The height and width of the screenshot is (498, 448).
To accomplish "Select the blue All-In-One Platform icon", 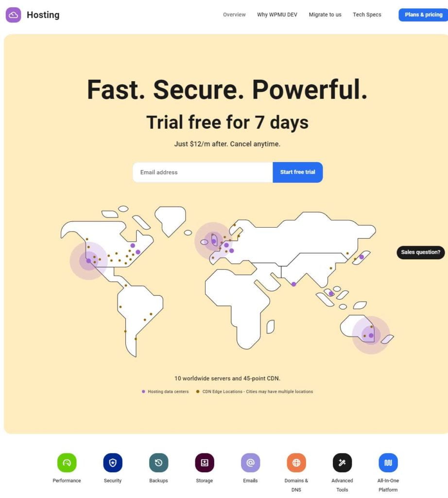I will coord(388,462).
